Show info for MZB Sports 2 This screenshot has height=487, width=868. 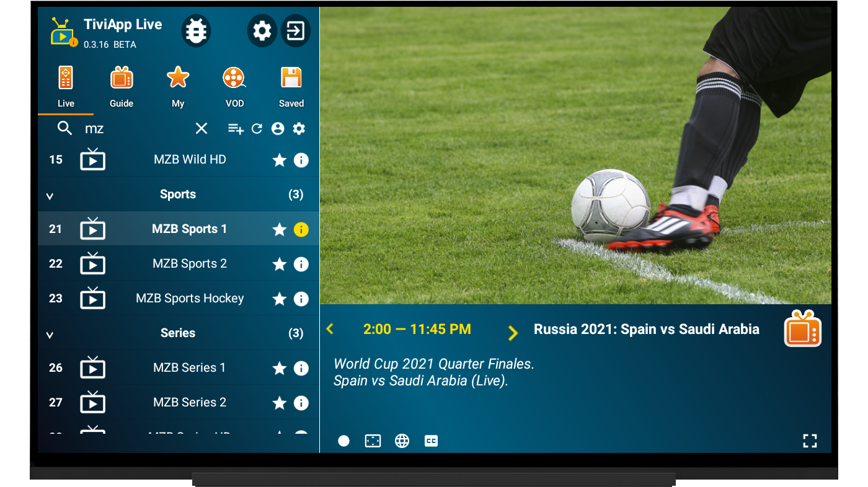(301, 265)
